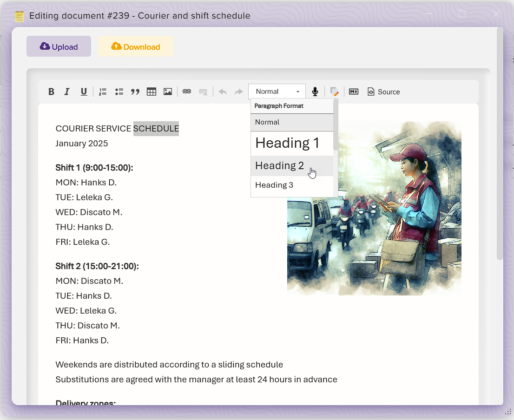The image size is (514, 420).
Task: Click 'WED: Leleka G.' line
Action: pos(86,310)
